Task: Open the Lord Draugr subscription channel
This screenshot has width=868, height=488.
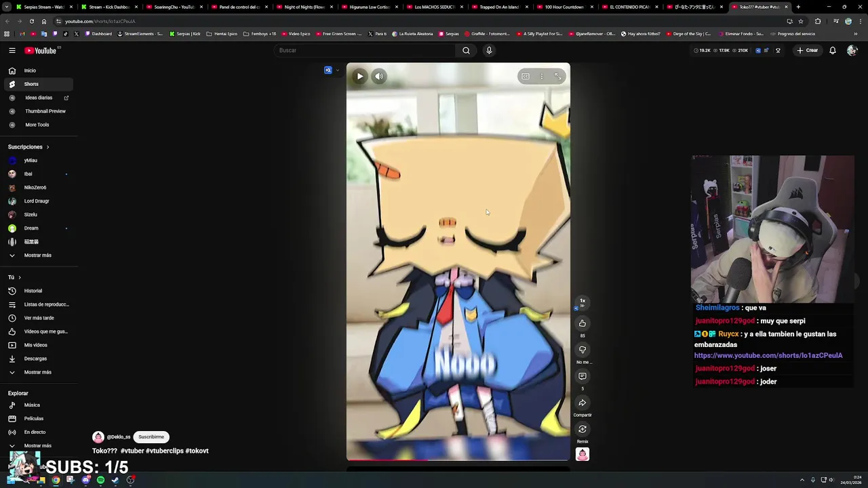Action: tap(37, 201)
